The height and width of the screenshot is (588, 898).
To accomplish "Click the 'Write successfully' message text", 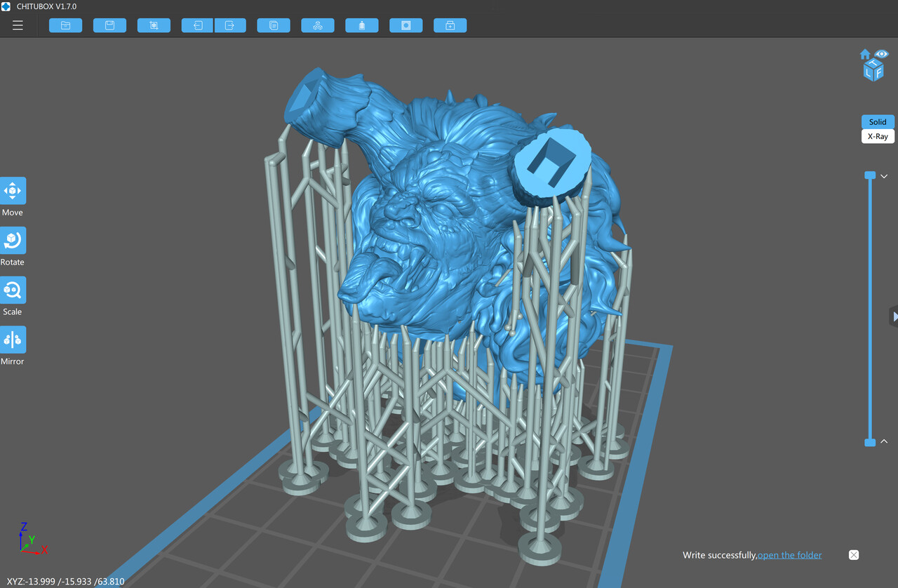I will [720, 555].
